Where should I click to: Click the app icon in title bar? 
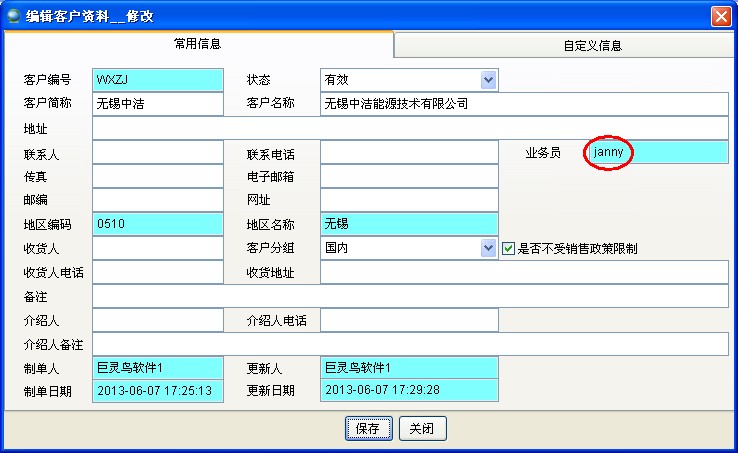click(13, 16)
